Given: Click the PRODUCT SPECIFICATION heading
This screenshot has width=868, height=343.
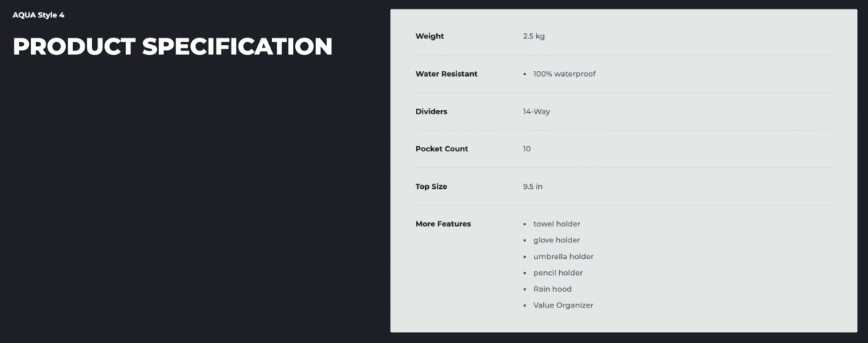Looking at the screenshot, I should [x=173, y=46].
